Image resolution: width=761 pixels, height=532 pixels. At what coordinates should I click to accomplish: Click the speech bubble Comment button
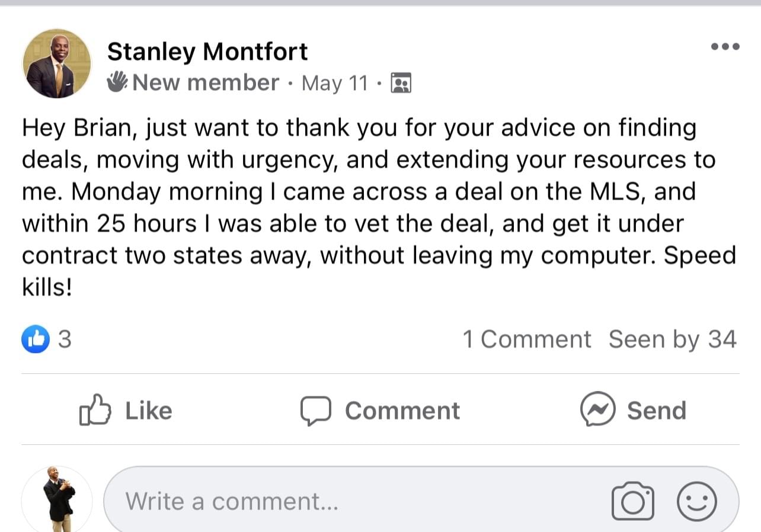(315, 411)
